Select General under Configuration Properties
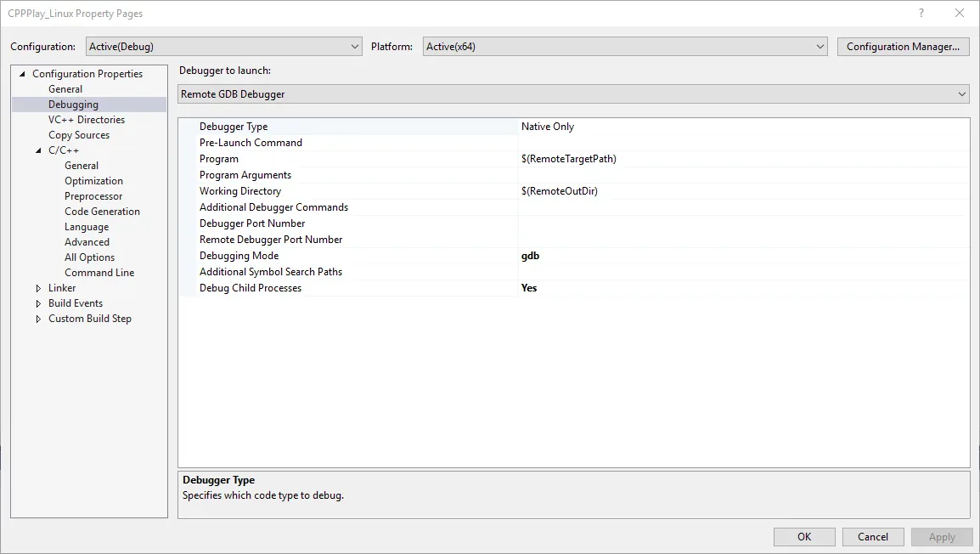The image size is (980, 554). point(65,88)
